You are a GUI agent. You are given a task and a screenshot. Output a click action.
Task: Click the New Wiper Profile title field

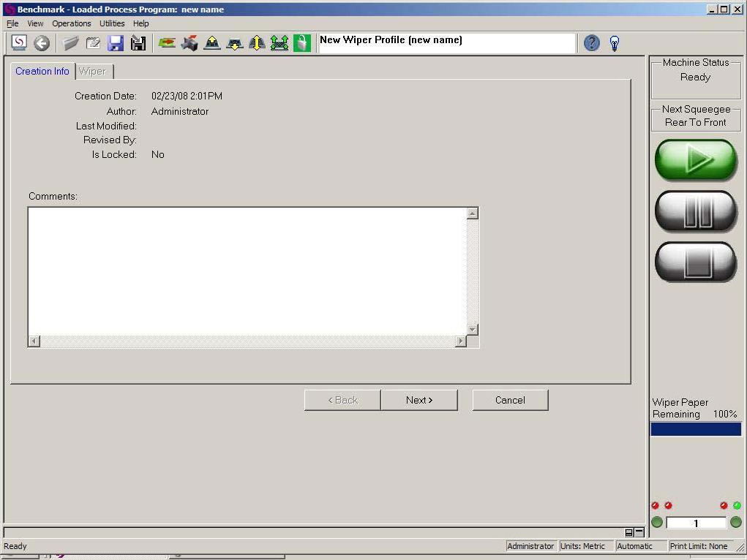coord(446,43)
